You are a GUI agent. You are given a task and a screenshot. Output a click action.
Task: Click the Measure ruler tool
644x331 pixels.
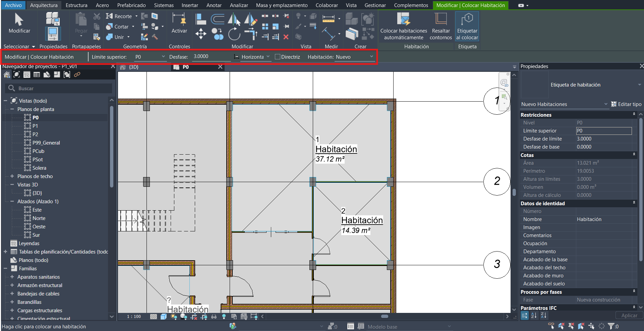click(328, 19)
